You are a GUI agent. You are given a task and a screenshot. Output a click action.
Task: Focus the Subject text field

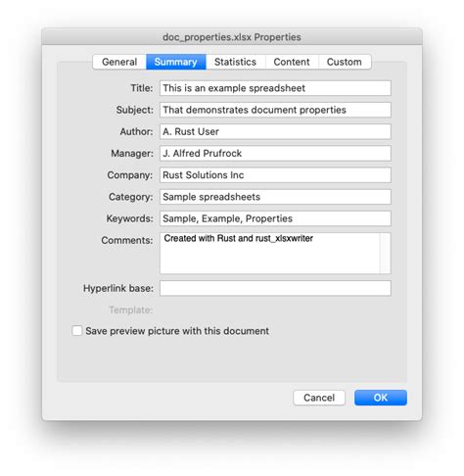click(275, 110)
